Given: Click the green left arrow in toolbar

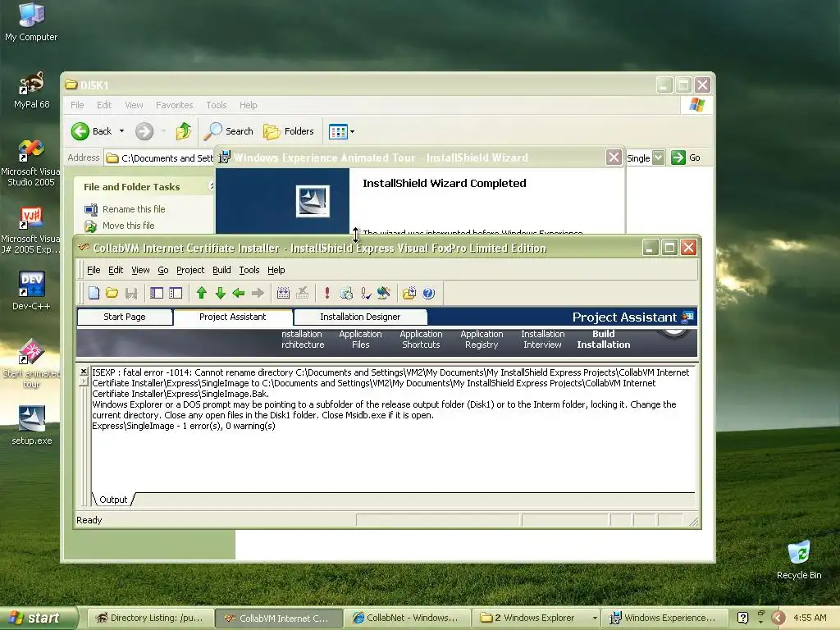Looking at the screenshot, I should [239, 293].
